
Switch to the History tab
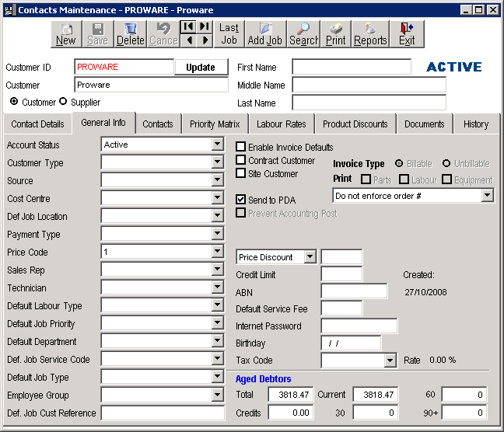click(476, 124)
